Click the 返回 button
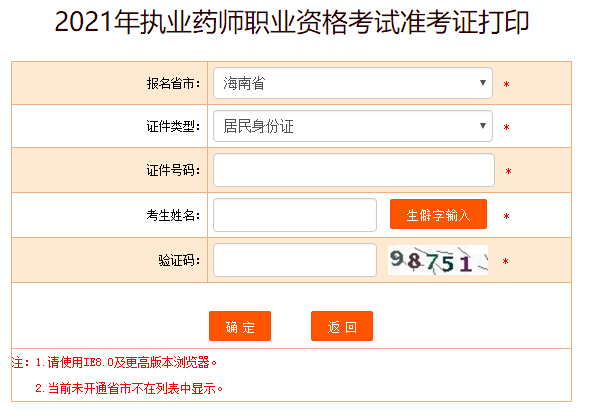The image size is (595, 420). click(342, 326)
